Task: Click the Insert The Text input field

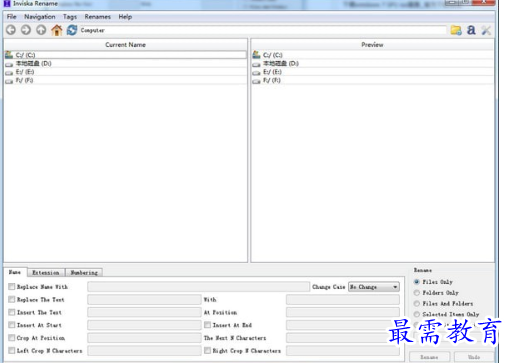Action: coord(144,312)
